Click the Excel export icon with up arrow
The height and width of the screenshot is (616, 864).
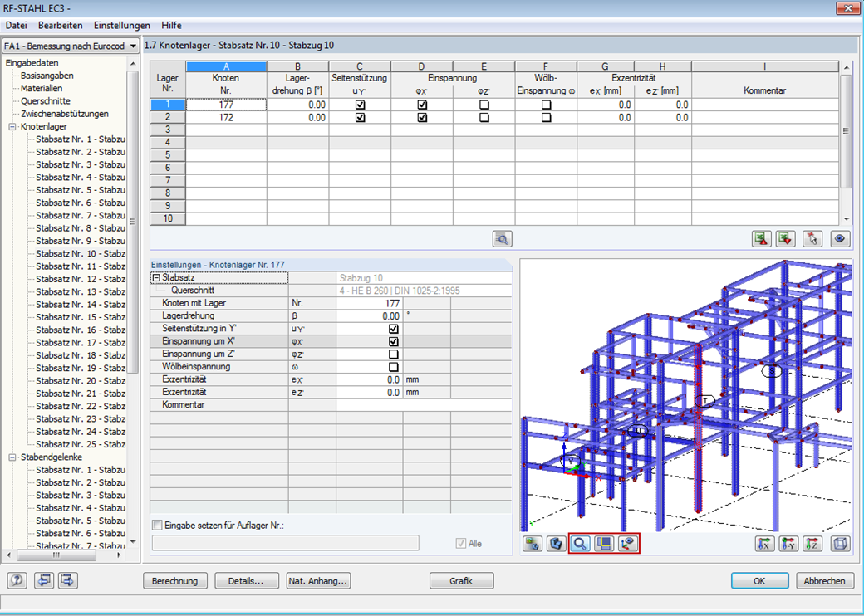pyautogui.click(x=762, y=239)
